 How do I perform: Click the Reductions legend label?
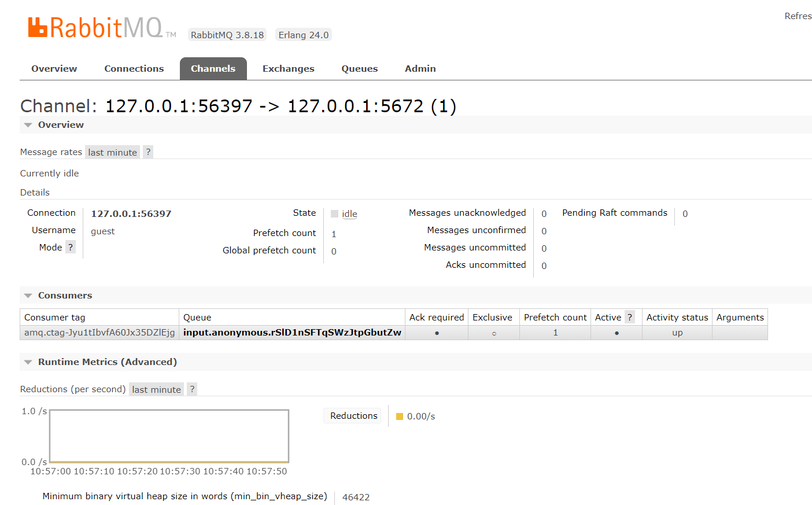pyautogui.click(x=353, y=416)
